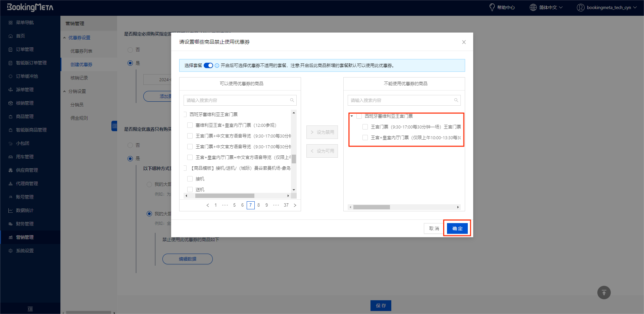Check the 接机 checkbox
This screenshot has height=314, width=644.
190,179
